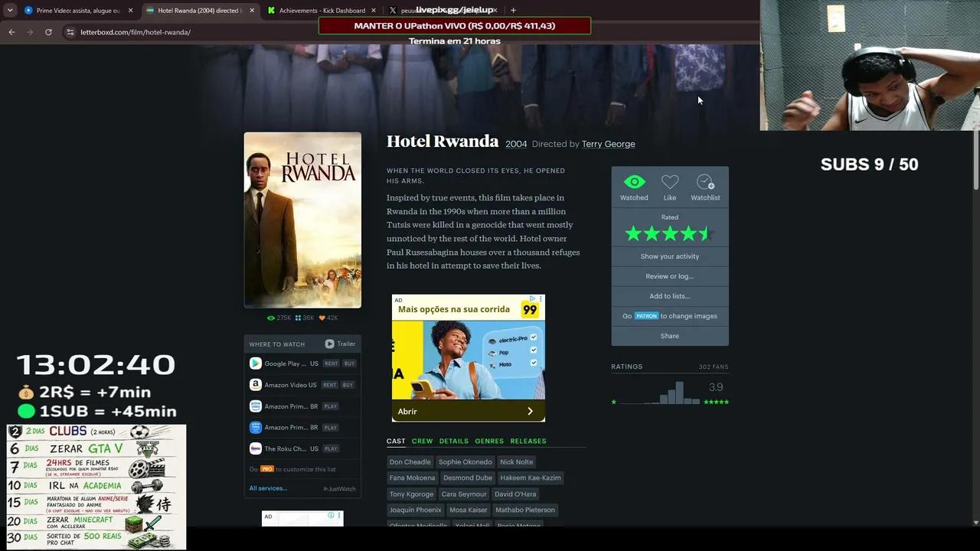Viewport: 980px width, 551px height.
Task: Click the 275K watched eye stat
Action: (279, 318)
